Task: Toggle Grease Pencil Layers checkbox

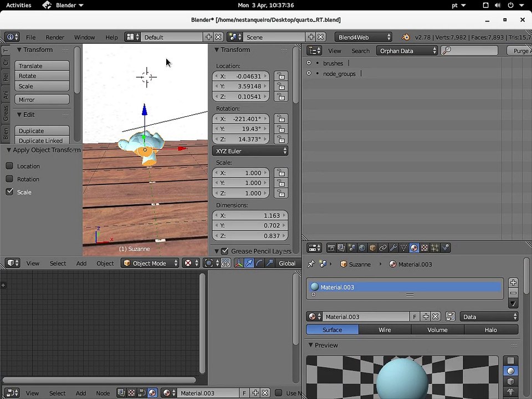Action: click(224, 251)
